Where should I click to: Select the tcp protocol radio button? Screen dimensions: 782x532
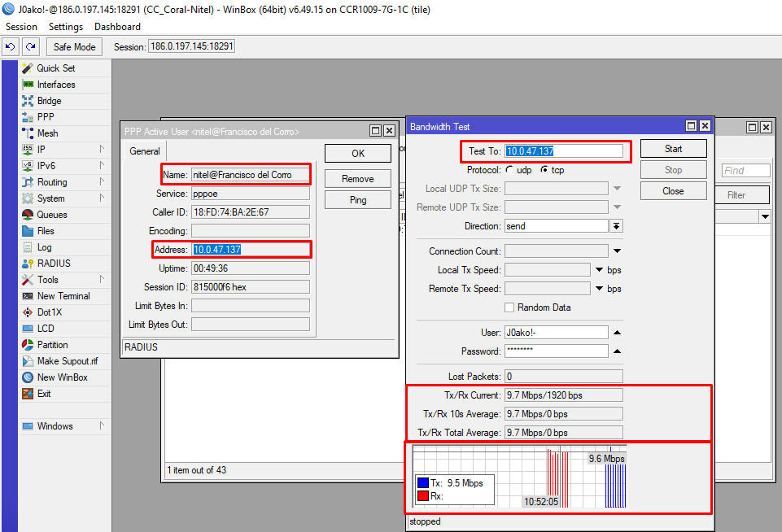click(x=544, y=170)
